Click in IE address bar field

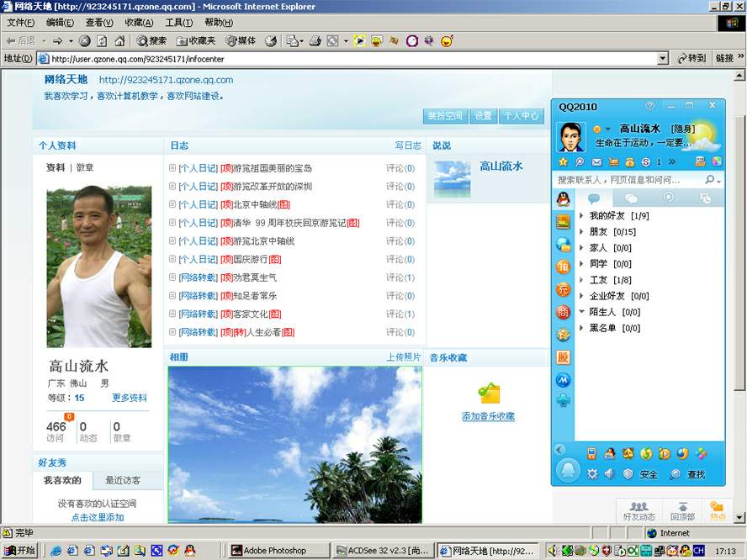click(x=347, y=59)
